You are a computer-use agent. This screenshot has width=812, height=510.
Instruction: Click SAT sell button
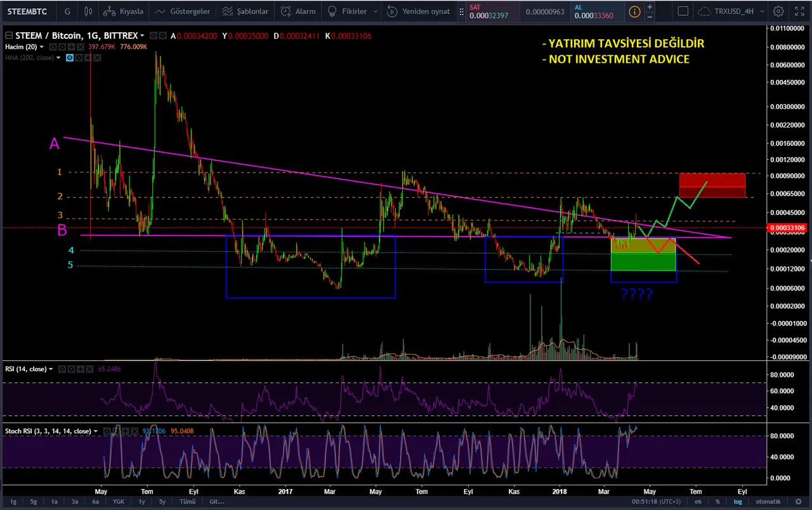pyautogui.click(x=493, y=11)
